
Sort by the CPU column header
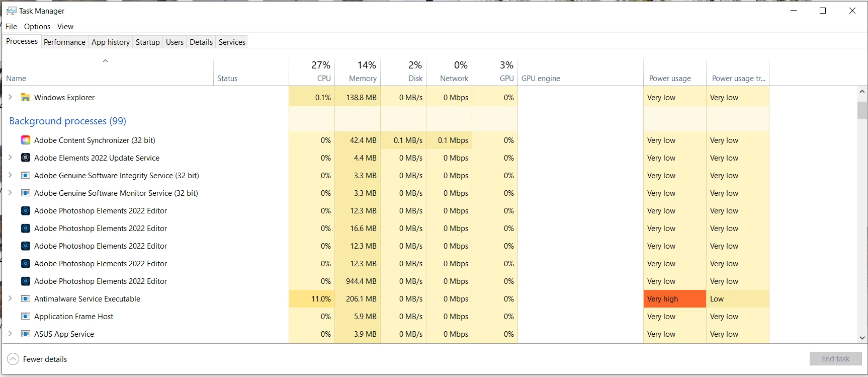click(x=312, y=72)
